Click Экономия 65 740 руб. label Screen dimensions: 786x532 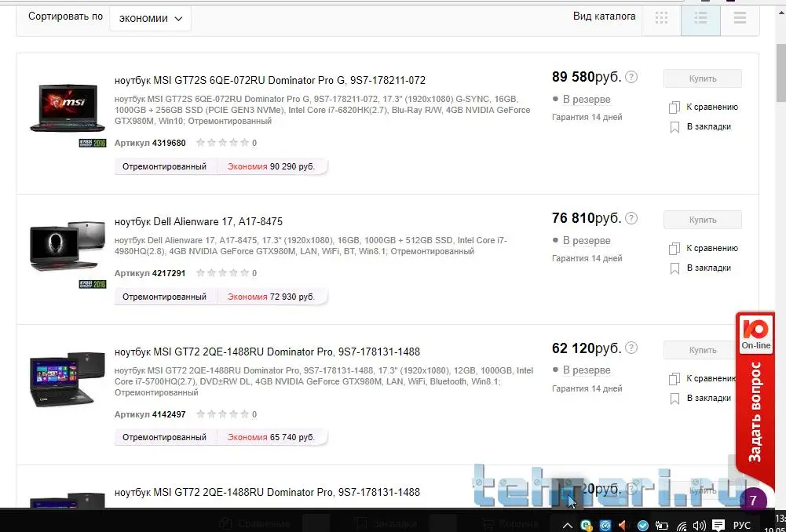[x=271, y=437]
